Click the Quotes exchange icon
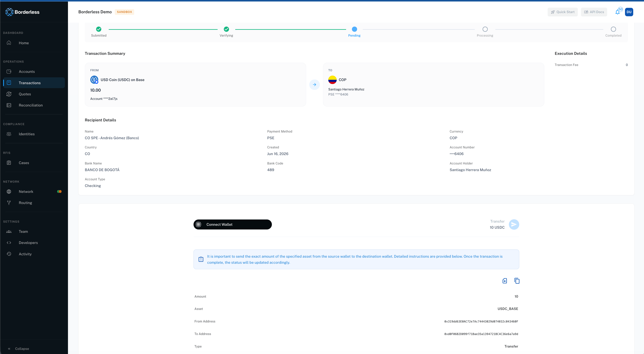This screenshot has height=354, width=644. click(9, 94)
